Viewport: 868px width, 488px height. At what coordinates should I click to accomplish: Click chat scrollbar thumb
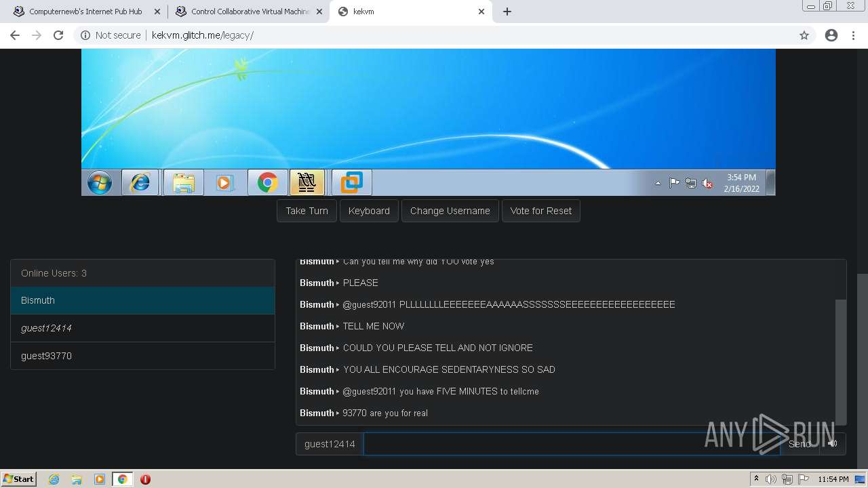841,362
